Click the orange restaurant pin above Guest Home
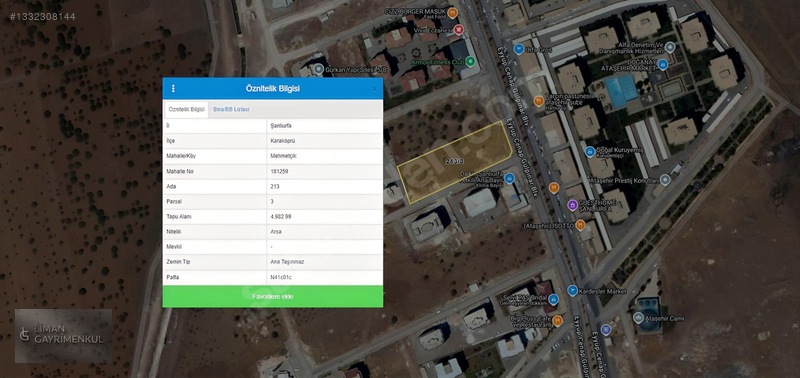800x378 pixels. click(554, 188)
